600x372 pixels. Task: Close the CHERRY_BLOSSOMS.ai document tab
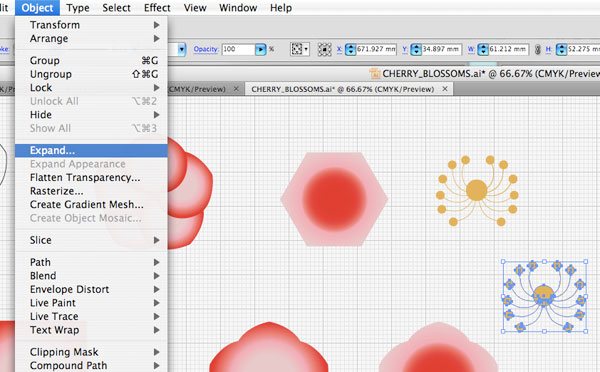pyautogui.click(x=445, y=89)
